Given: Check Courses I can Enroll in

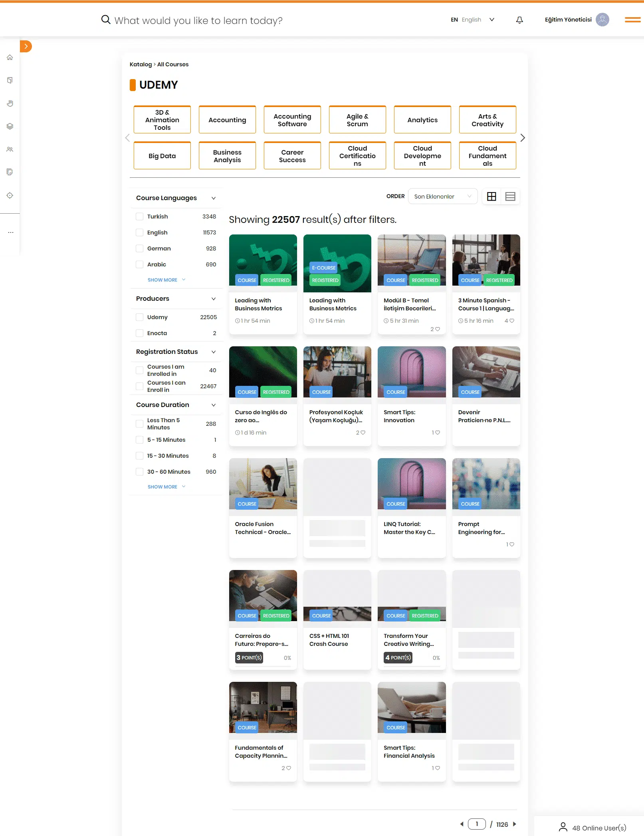Looking at the screenshot, I should coord(140,386).
